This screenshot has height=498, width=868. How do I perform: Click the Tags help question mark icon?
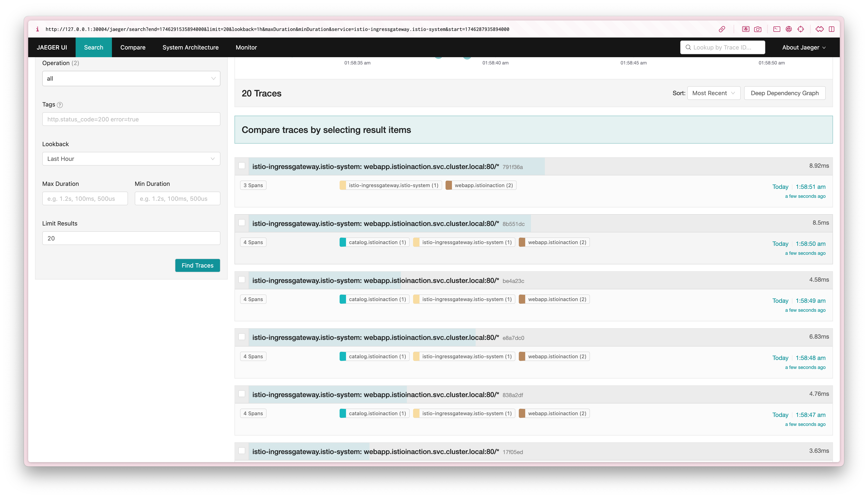pyautogui.click(x=60, y=105)
